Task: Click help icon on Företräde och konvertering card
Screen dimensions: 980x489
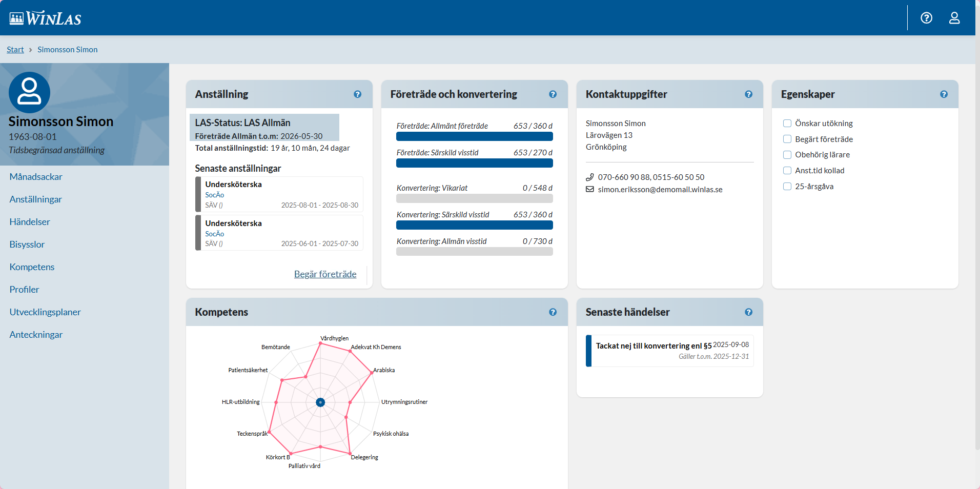Action: [x=553, y=94]
